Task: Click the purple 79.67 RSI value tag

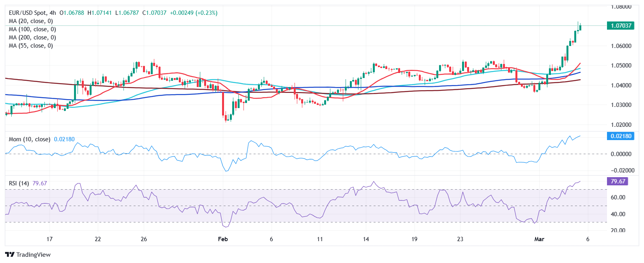Action: [618, 181]
